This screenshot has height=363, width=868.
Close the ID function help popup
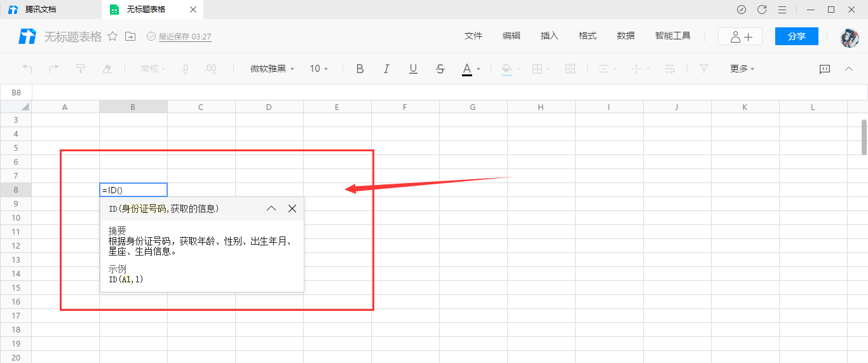click(x=292, y=209)
